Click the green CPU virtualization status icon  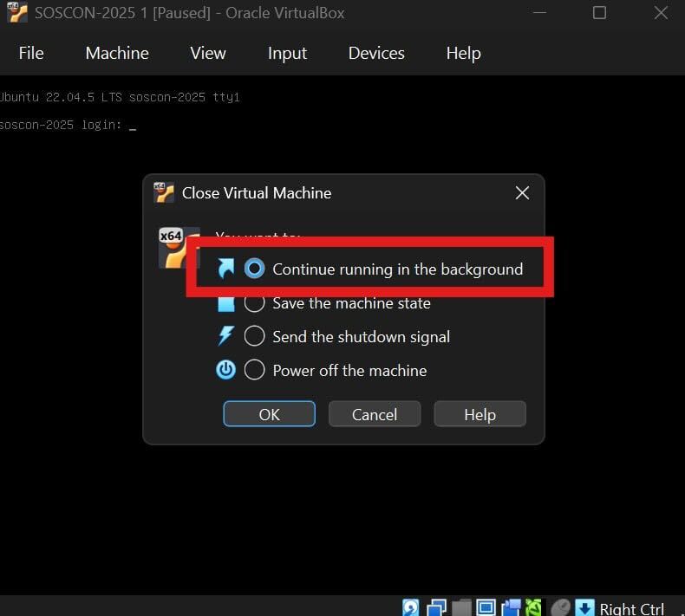(534, 607)
